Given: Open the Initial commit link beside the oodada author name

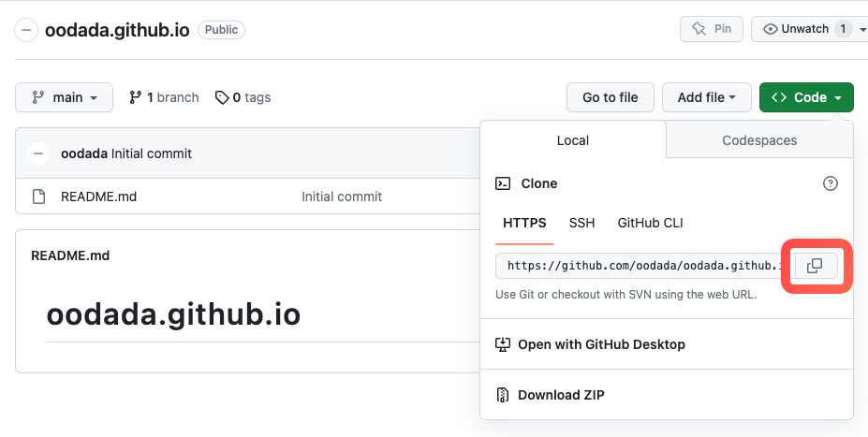Looking at the screenshot, I should [152, 153].
